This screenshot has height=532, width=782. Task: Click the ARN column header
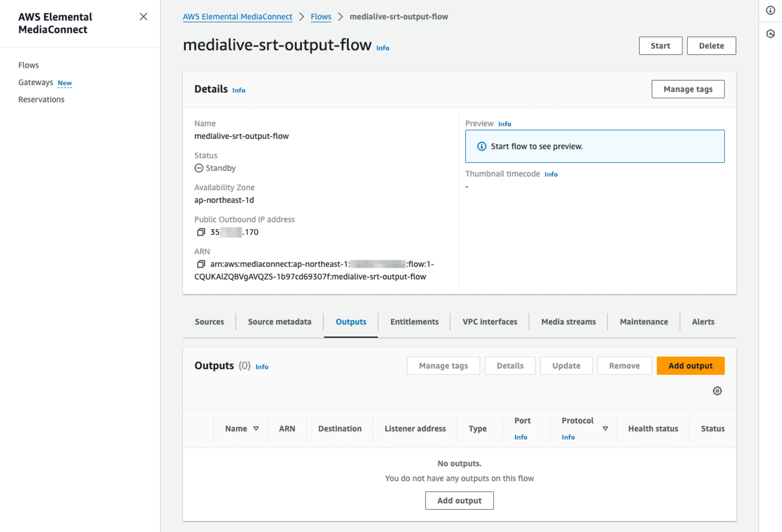pos(287,428)
